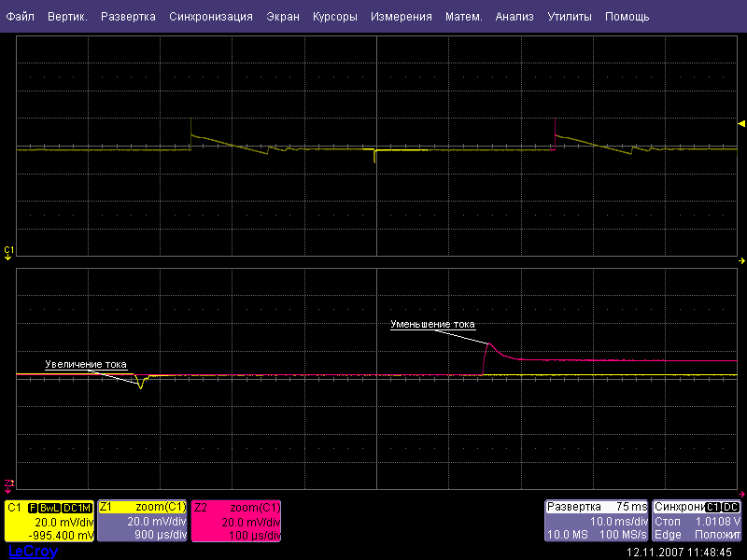Select the pink Z2 zoom descriptor box

point(236,521)
